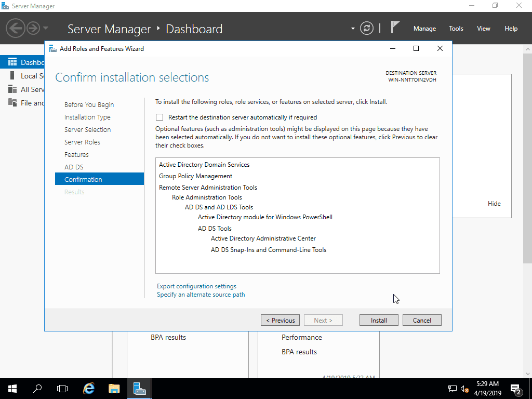Screen dimensions: 532x399
Task: Select Active Directory Domain Services entry
Action: 204,165
